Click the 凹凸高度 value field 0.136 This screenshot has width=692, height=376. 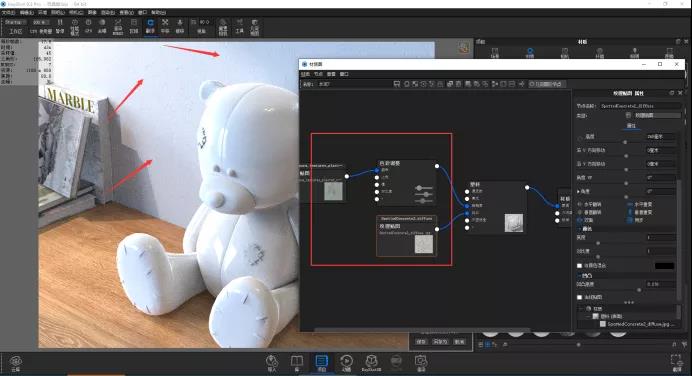pos(661,284)
